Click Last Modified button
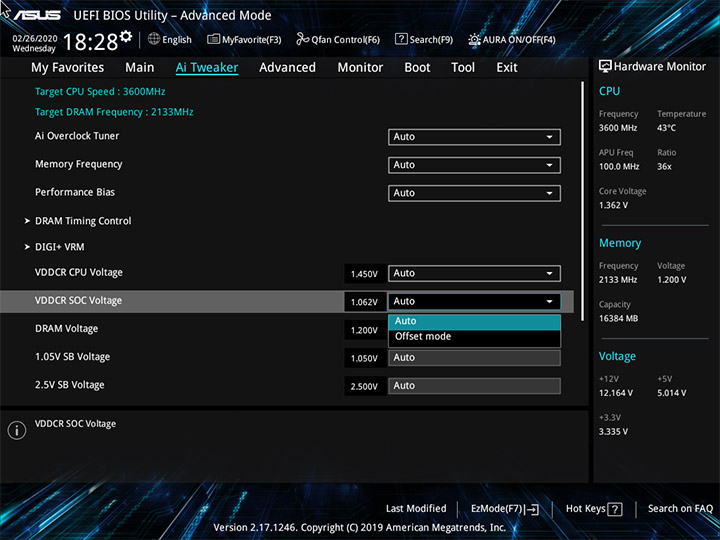720x540 pixels. [x=416, y=508]
